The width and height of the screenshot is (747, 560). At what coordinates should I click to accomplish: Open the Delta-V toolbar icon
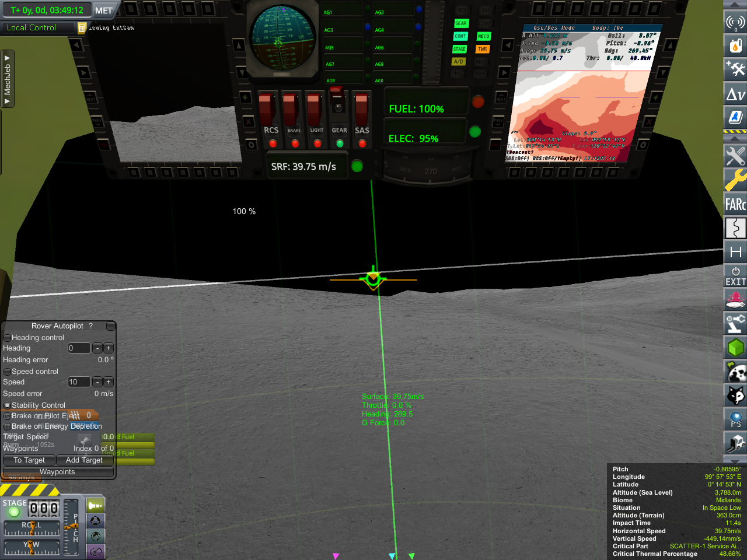click(x=735, y=93)
